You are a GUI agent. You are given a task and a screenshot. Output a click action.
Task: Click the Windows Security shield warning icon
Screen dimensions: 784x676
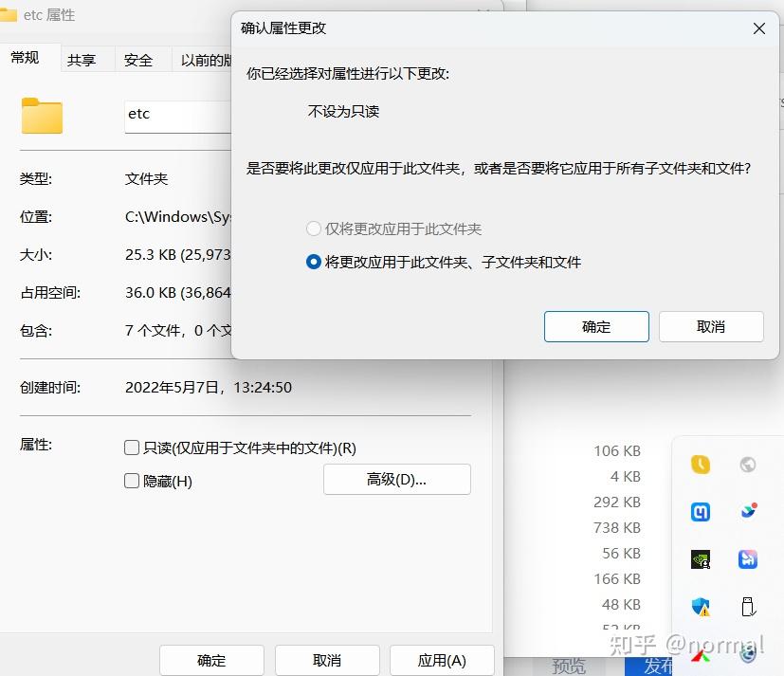tap(699, 605)
